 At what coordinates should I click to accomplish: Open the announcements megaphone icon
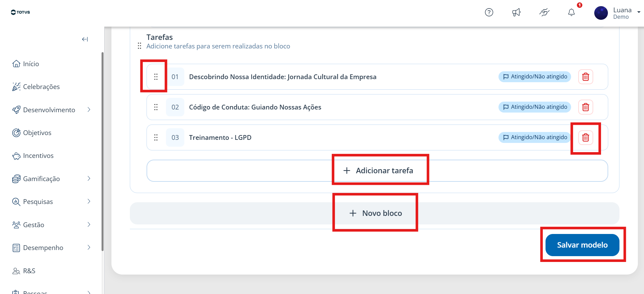517,12
